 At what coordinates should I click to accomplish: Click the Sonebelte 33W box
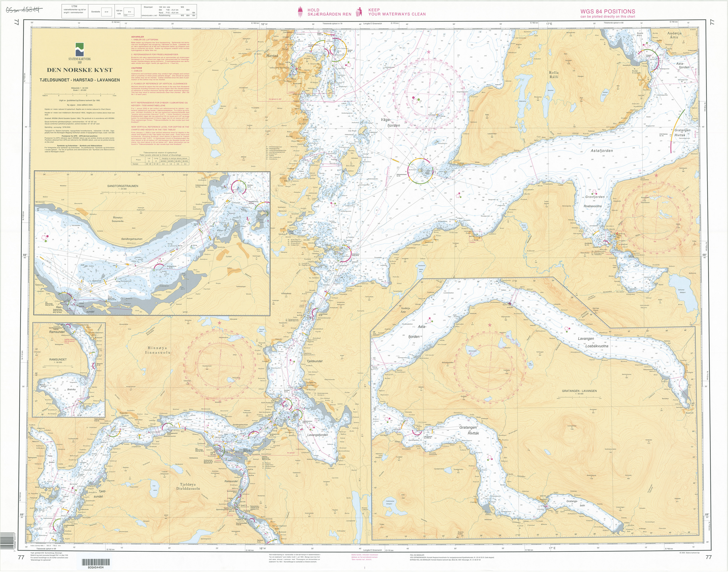tap(106, 12)
